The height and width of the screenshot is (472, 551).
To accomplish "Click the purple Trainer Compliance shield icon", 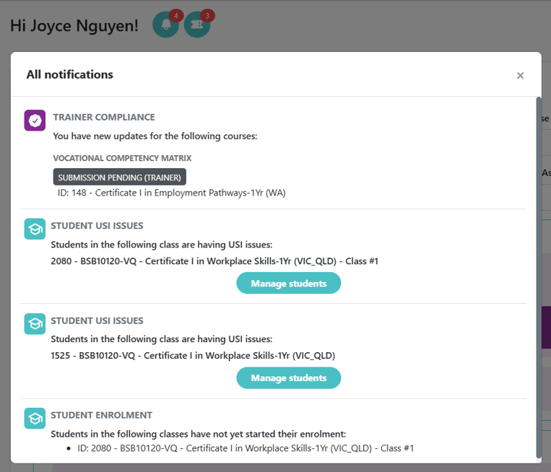I will (35, 120).
